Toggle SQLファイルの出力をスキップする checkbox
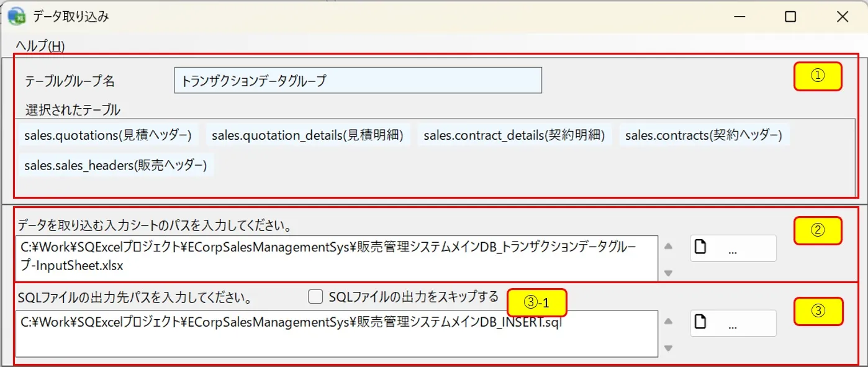Viewport: 868px width, 367px height. (x=316, y=297)
